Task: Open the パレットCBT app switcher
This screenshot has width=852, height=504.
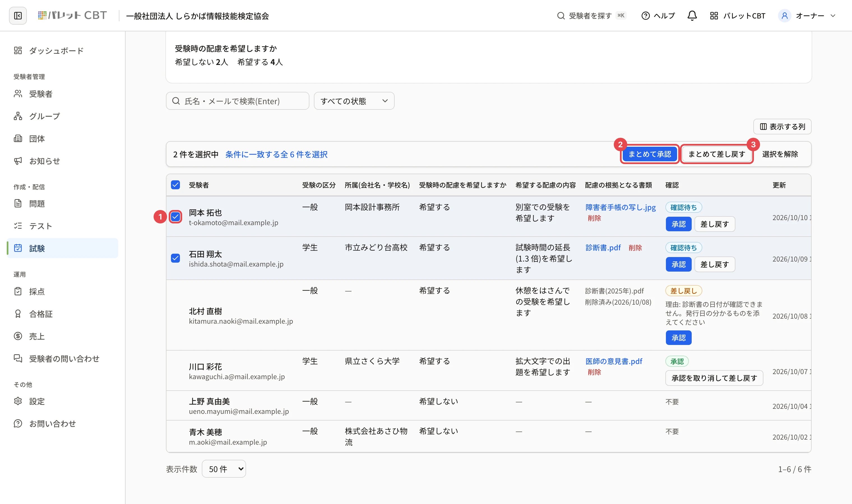Action: click(737, 16)
